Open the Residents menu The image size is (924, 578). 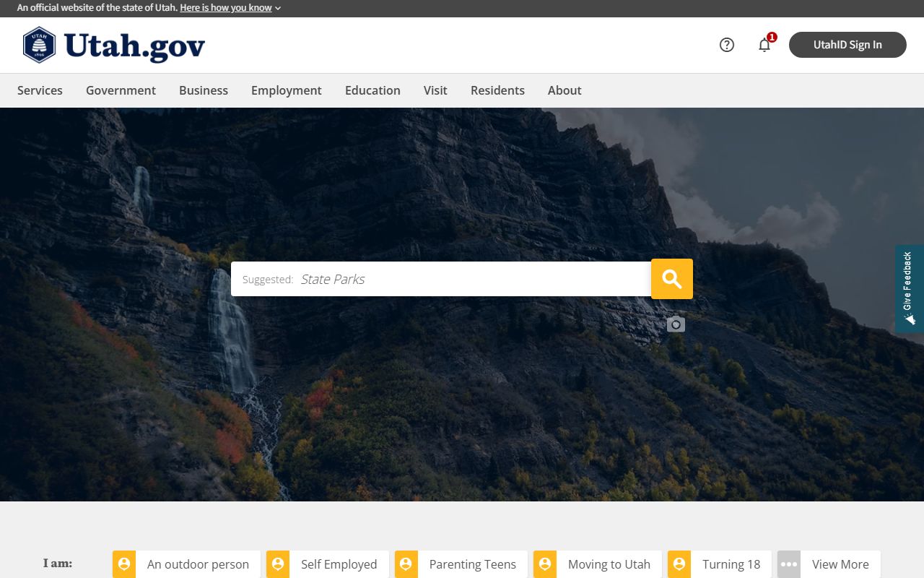497,90
